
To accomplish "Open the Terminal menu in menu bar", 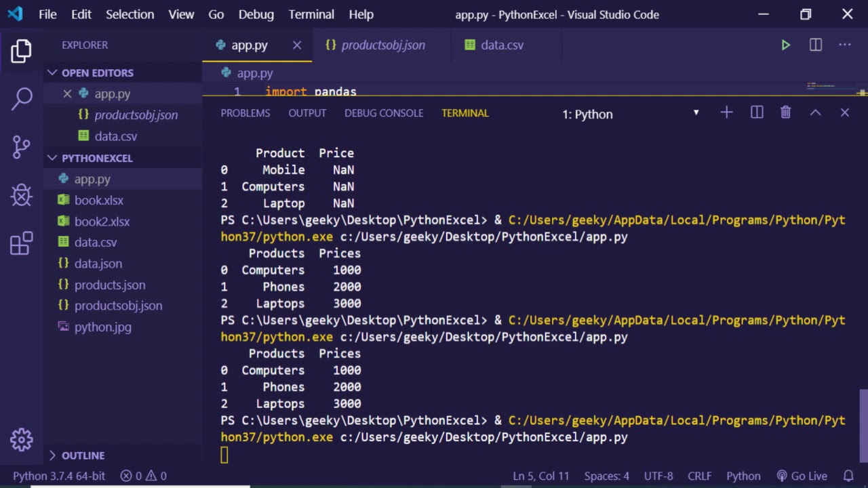I will tap(311, 14).
